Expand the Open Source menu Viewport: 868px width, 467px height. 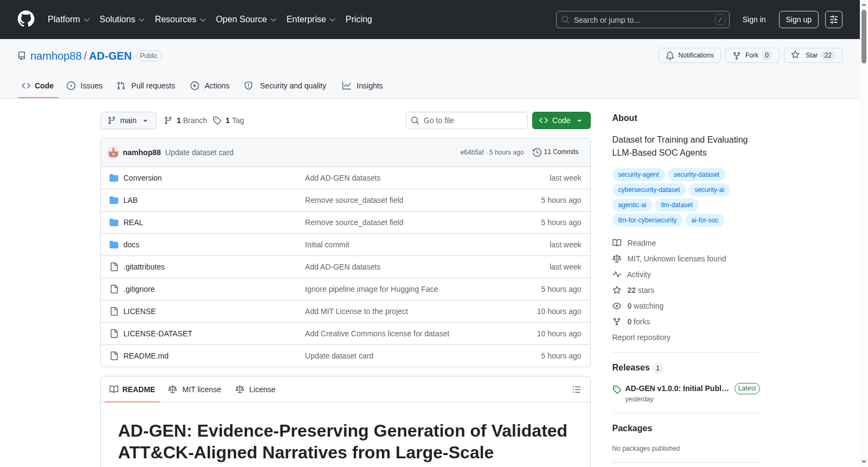click(246, 20)
